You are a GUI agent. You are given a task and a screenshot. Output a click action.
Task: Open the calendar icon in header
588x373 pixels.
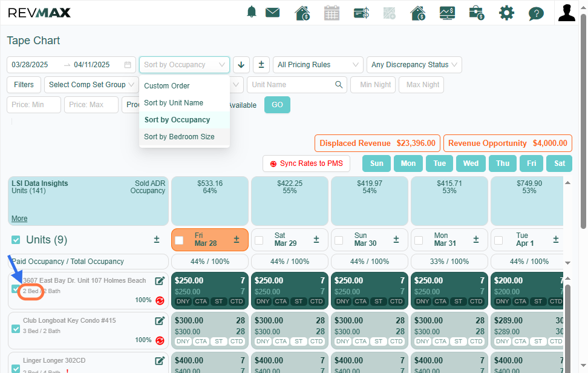[332, 13]
